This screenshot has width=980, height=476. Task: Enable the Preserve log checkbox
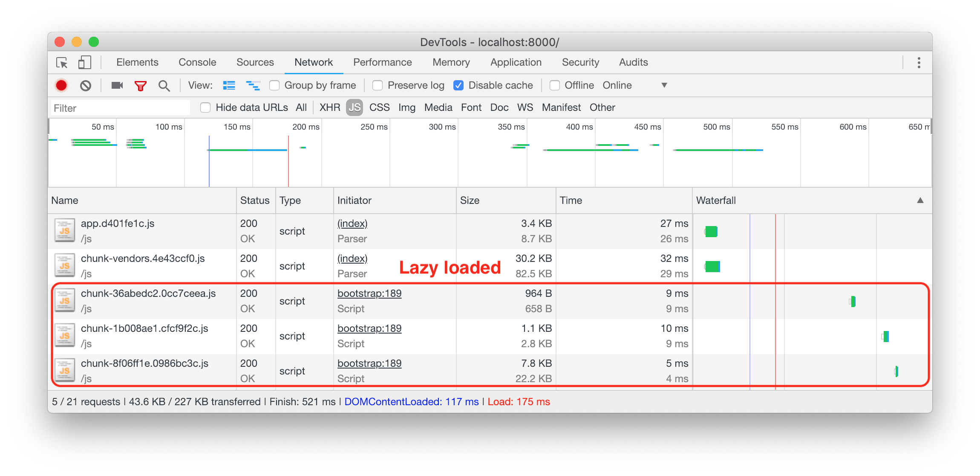(378, 85)
